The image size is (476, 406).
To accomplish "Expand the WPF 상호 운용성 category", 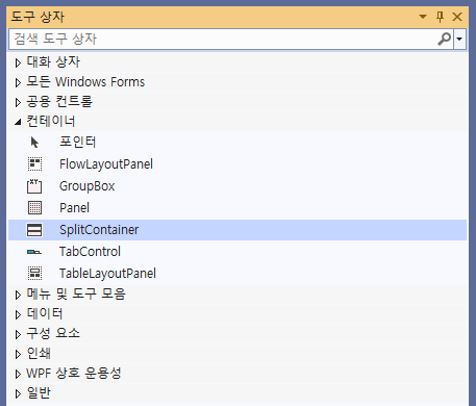I will (18, 374).
